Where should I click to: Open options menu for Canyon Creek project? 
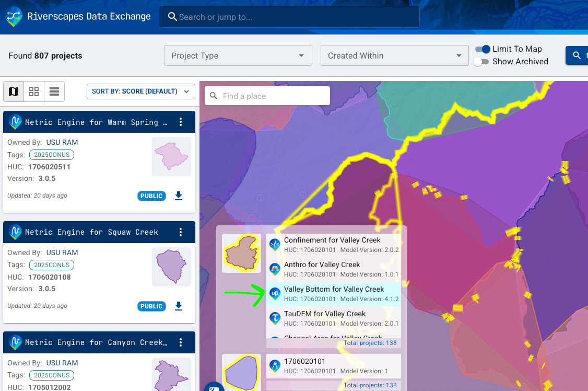pyautogui.click(x=181, y=342)
